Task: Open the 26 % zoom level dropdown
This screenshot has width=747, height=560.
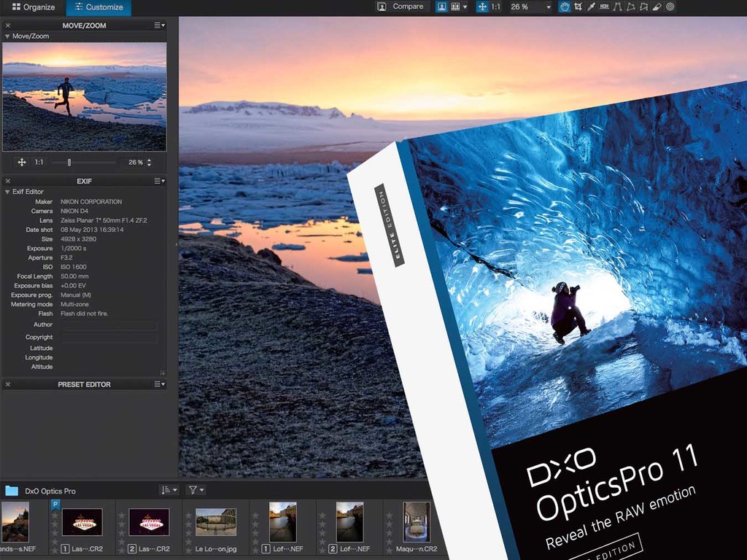Action: coord(549,7)
